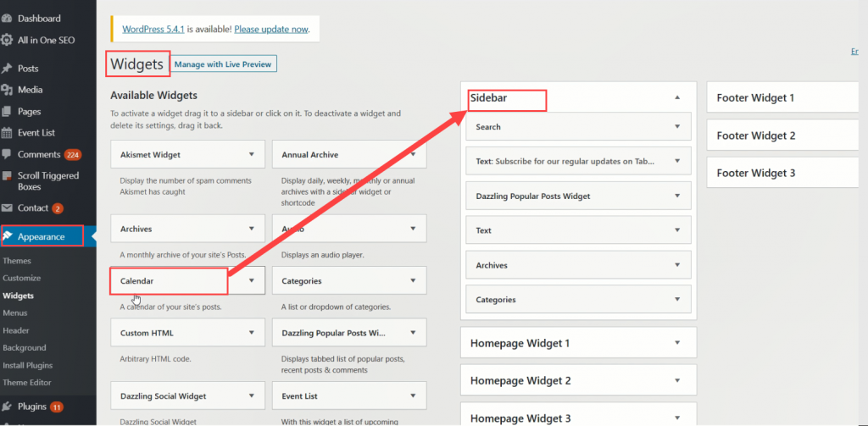Expand the Dazzling Social Widget arrow
Screen dimensions: 868x426
[252, 396]
